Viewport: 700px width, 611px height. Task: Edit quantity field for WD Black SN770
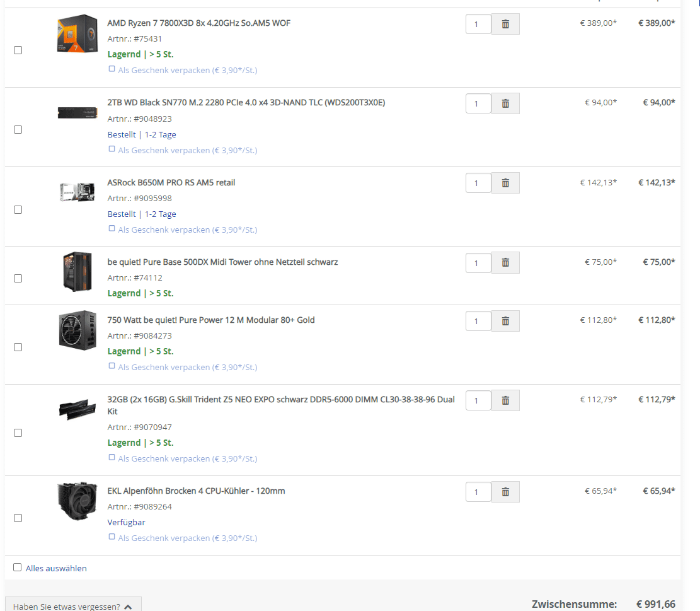[x=478, y=103]
